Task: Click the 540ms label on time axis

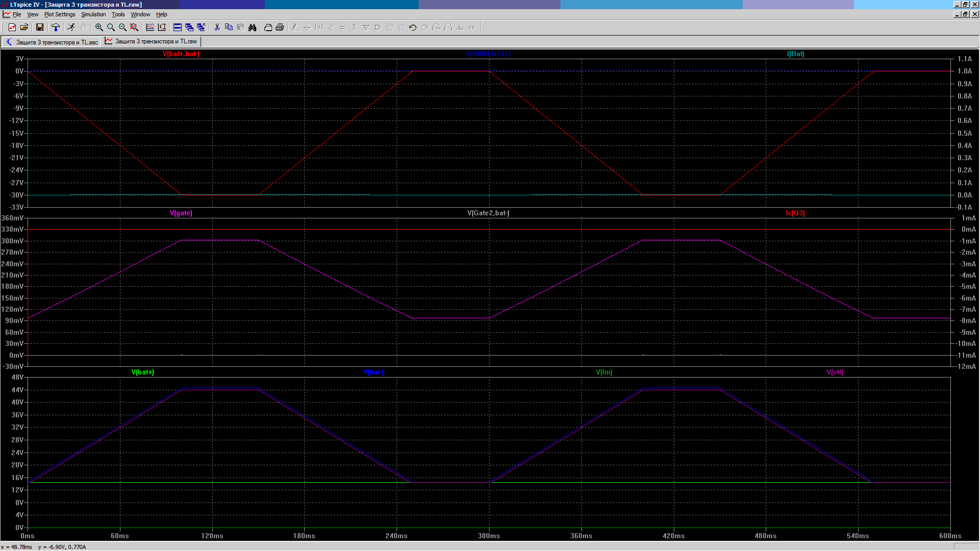Action: [x=858, y=536]
